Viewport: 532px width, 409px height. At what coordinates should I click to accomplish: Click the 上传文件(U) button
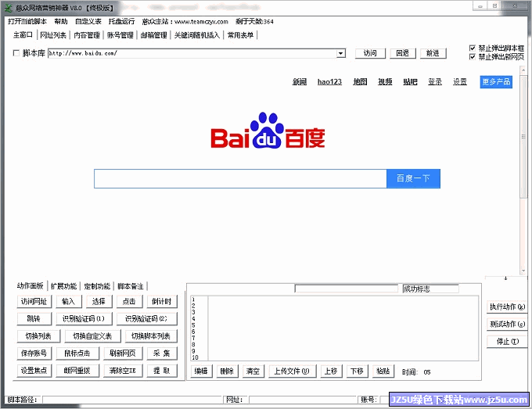coord(292,371)
